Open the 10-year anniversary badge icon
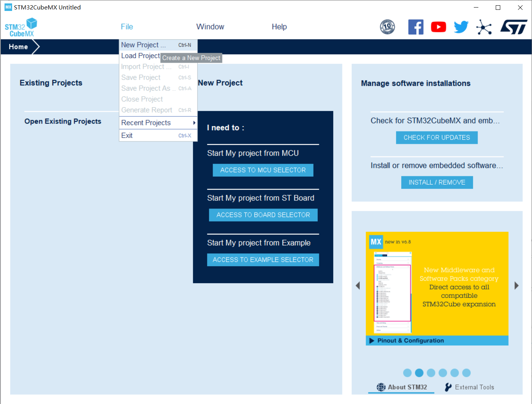This screenshot has width=532, height=404. pyautogui.click(x=387, y=27)
